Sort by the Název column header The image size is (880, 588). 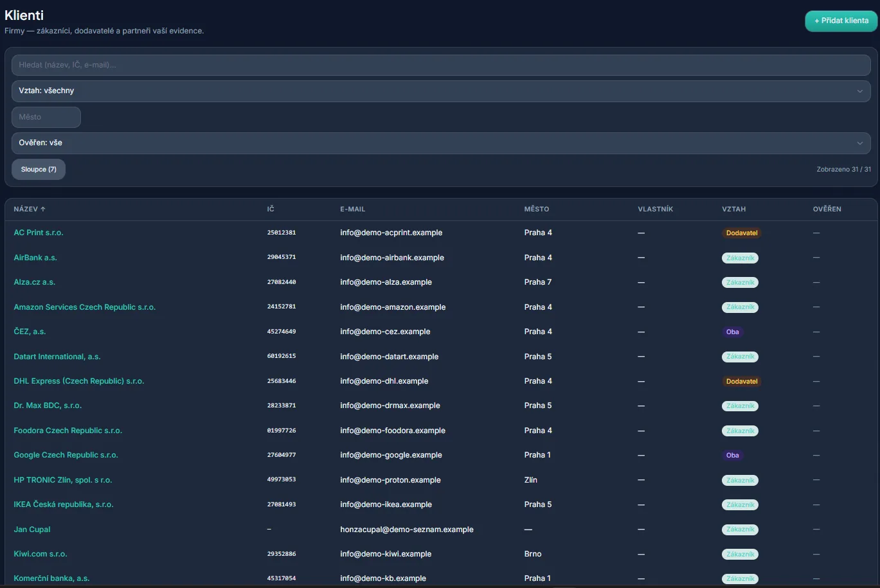tap(30, 209)
